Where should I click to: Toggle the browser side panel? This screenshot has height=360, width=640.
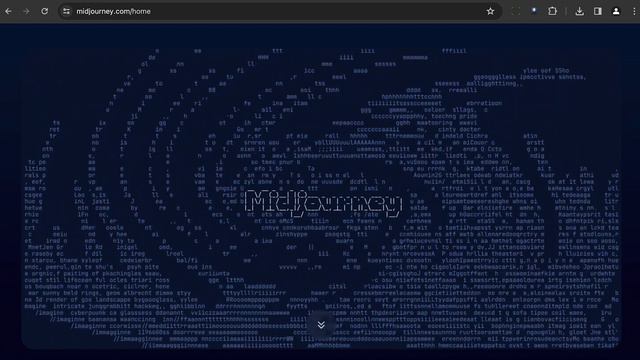pyautogui.click(x=598, y=11)
